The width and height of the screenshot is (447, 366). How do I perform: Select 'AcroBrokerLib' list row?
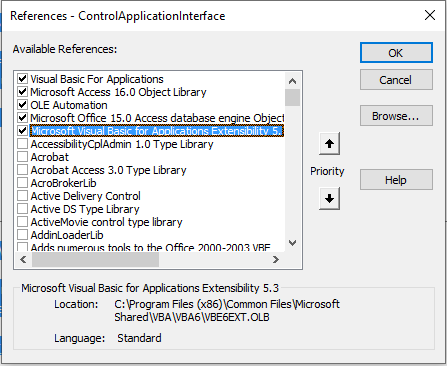tap(63, 183)
